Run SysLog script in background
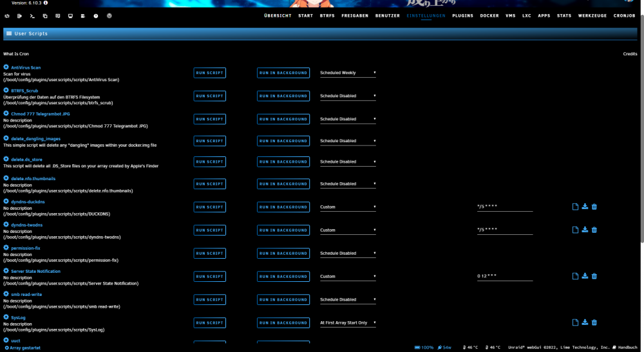The width and height of the screenshot is (644, 352). coord(283,323)
